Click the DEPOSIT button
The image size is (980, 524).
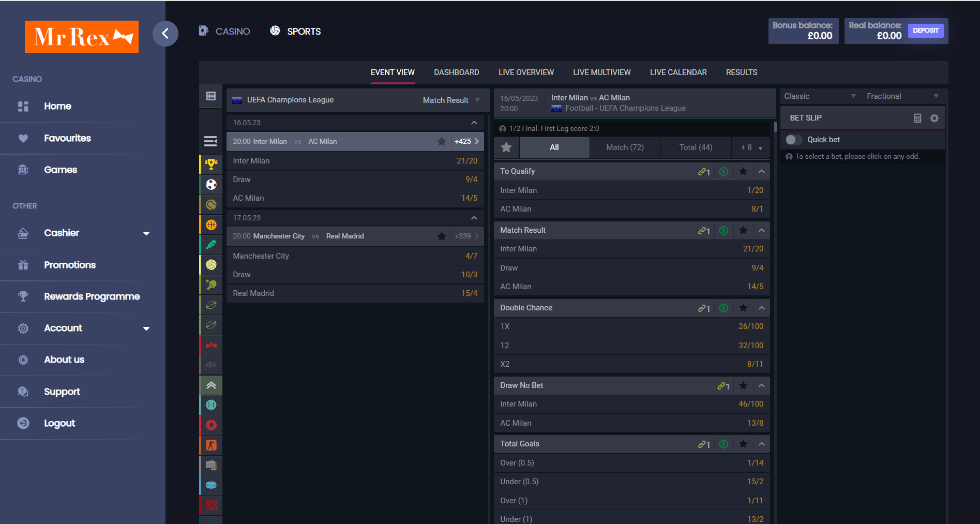[926, 31]
